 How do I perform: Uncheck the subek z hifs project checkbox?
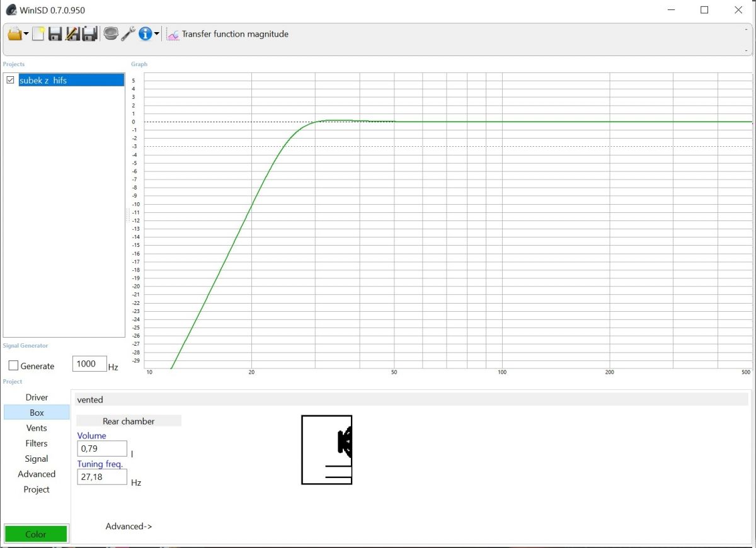click(10, 80)
